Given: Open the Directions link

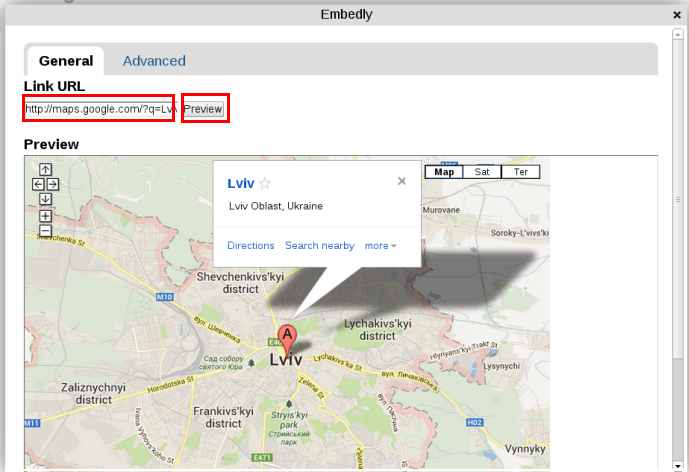Looking at the screenshot, I should 251,246.
